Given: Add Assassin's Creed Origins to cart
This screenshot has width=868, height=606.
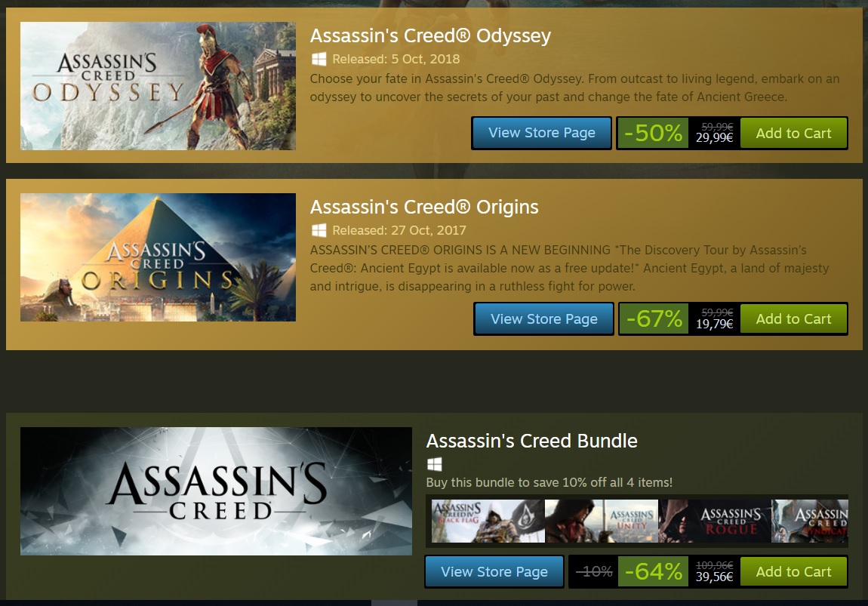Looking at the screenshot, I should (793, 318).
